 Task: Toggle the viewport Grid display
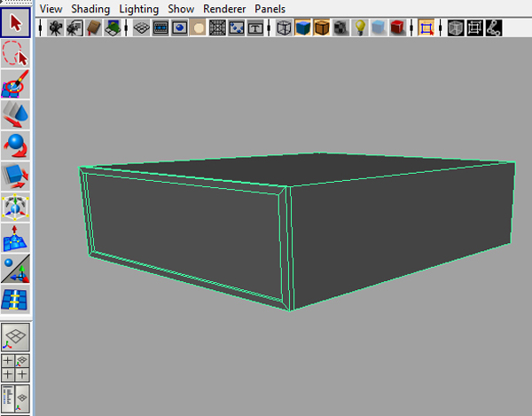click(x=142, y=27)
